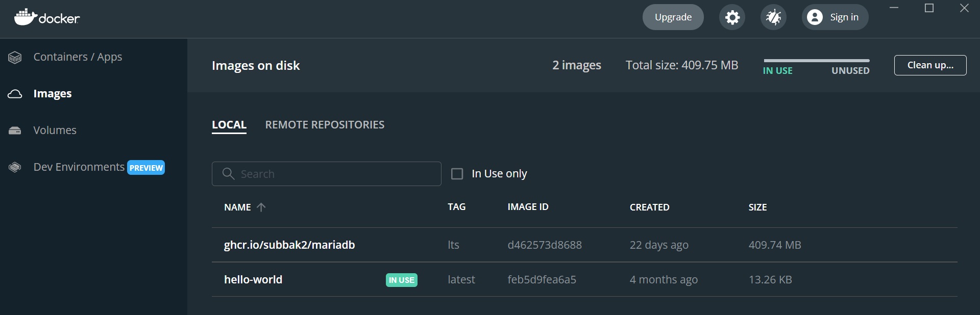Image resolution: width=980 pixels, height=315 pixels.
Task: Click the 409.74 MB size value
Action: (x=775, y=245)
